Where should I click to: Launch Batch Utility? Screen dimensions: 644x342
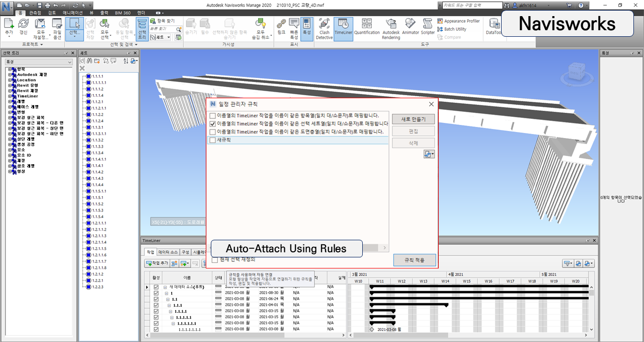(x=451, y=29)
